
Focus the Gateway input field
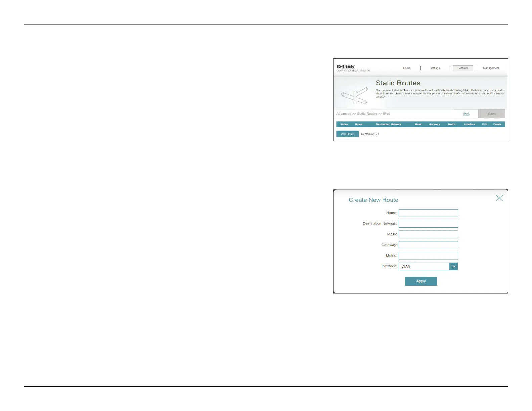pos(428,245)
